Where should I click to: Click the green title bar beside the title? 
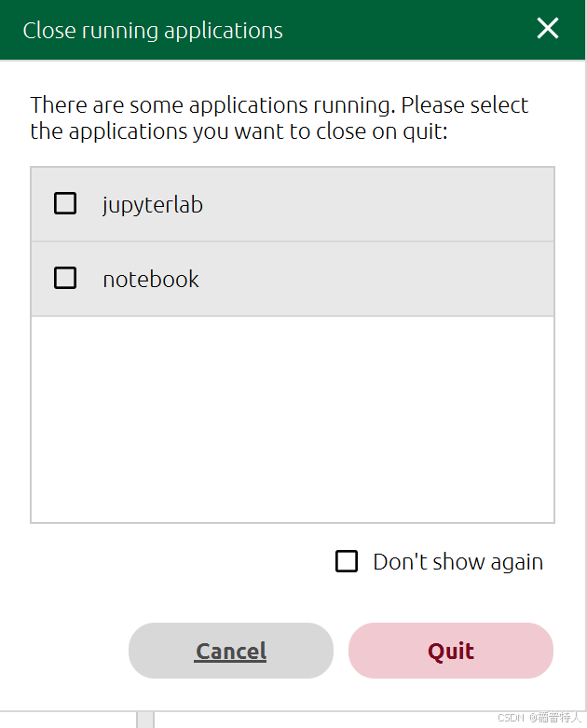click(x=408, y=30)
